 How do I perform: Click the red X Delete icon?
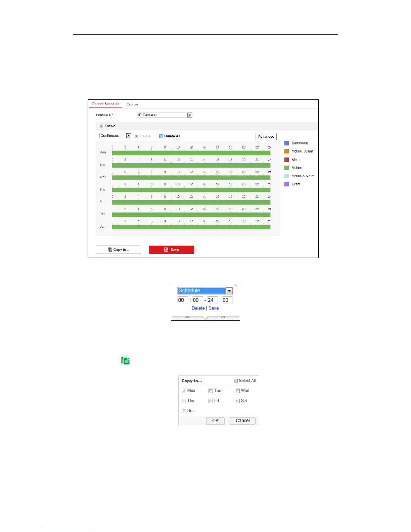point(137,136)
